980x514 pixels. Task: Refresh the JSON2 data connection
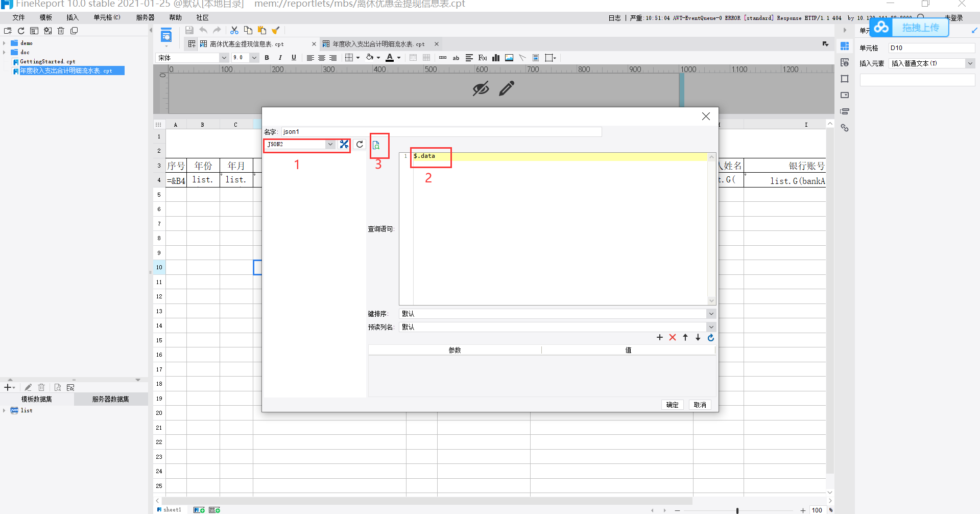[x=360, y=144]
